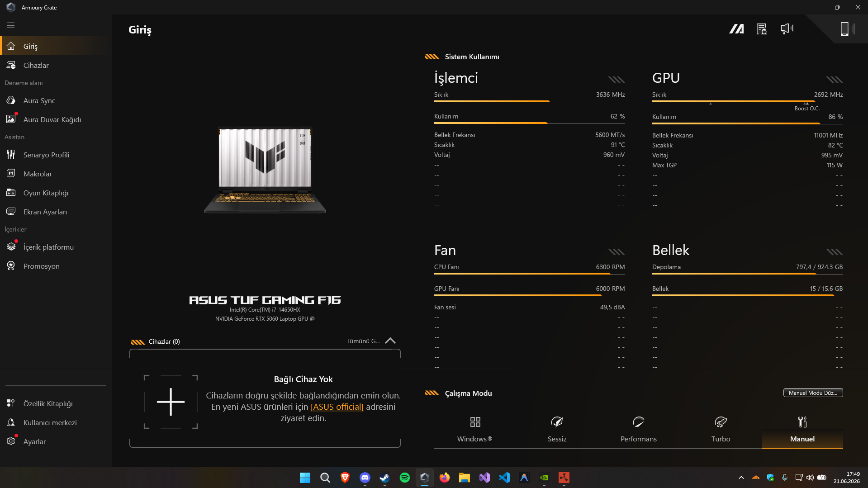Click the TUF laptop image
Image resolution: width=868 pixels, height=488 pixels.
click(265, 170)
